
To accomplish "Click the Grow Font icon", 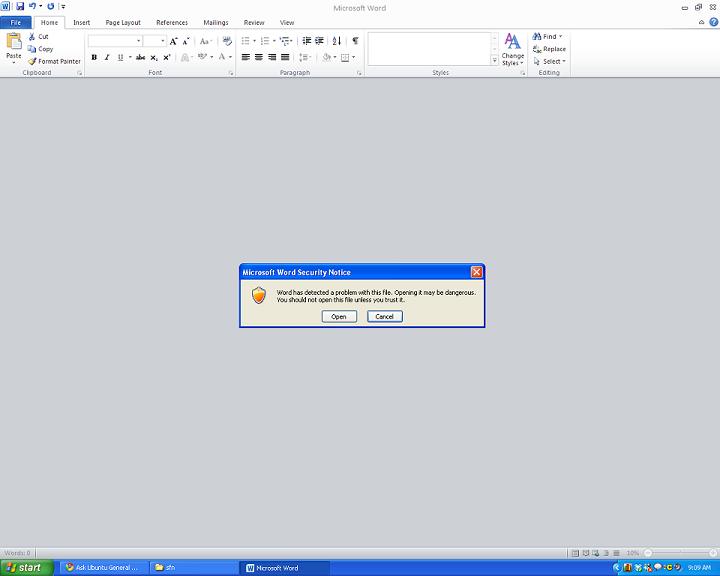I will click(x=173, y=41).
